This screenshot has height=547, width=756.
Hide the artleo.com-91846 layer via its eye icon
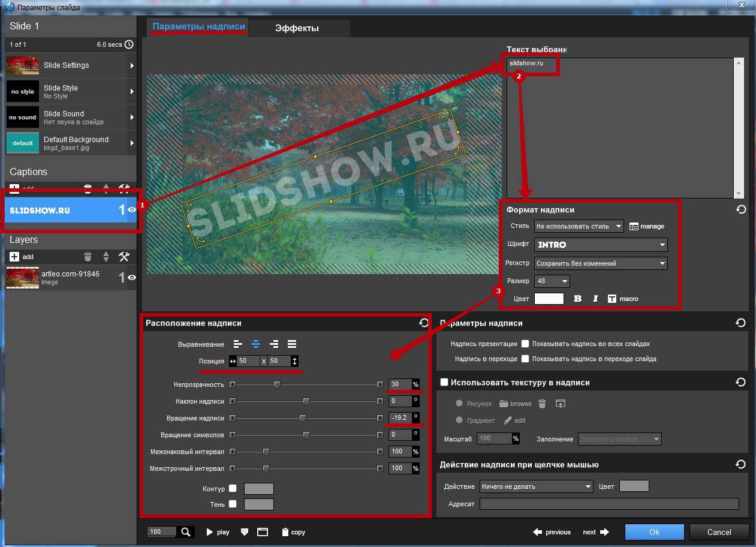pos(131,277)
